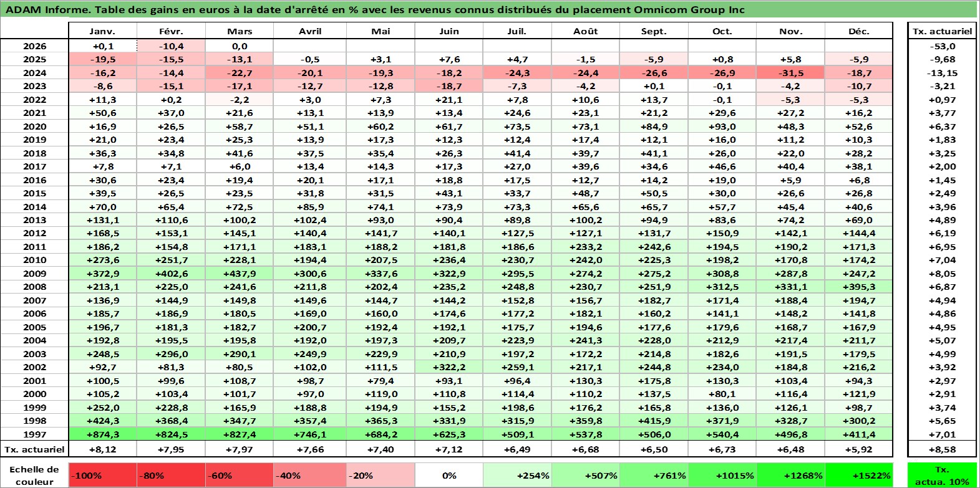The image size is (980, 488).
Task: Click the ADAM Informe title banner
Action: point(489,9)
